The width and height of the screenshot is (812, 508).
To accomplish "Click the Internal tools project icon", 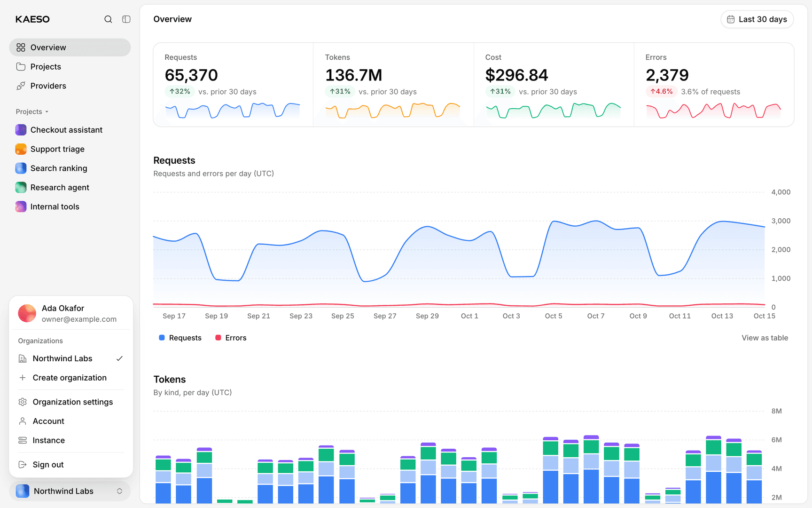I will pyautogui.click(x=21, y=207).
